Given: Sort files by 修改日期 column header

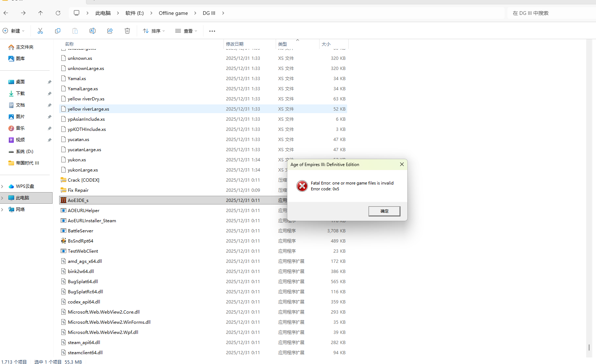Looking at the screenshot, I should pyautogui.click(x=235, y=44).
